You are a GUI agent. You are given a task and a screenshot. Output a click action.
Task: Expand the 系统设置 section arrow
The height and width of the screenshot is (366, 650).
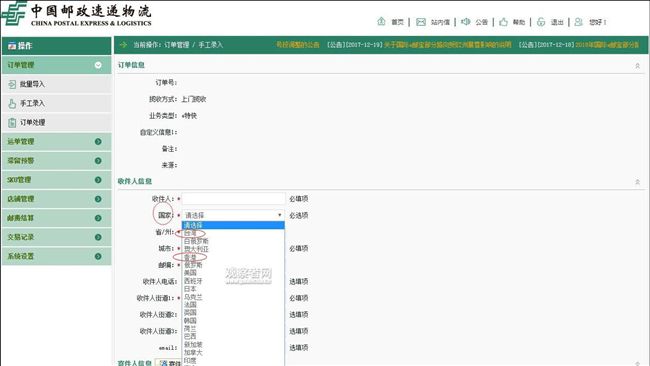pyautogui.click(x=98, y=256)
